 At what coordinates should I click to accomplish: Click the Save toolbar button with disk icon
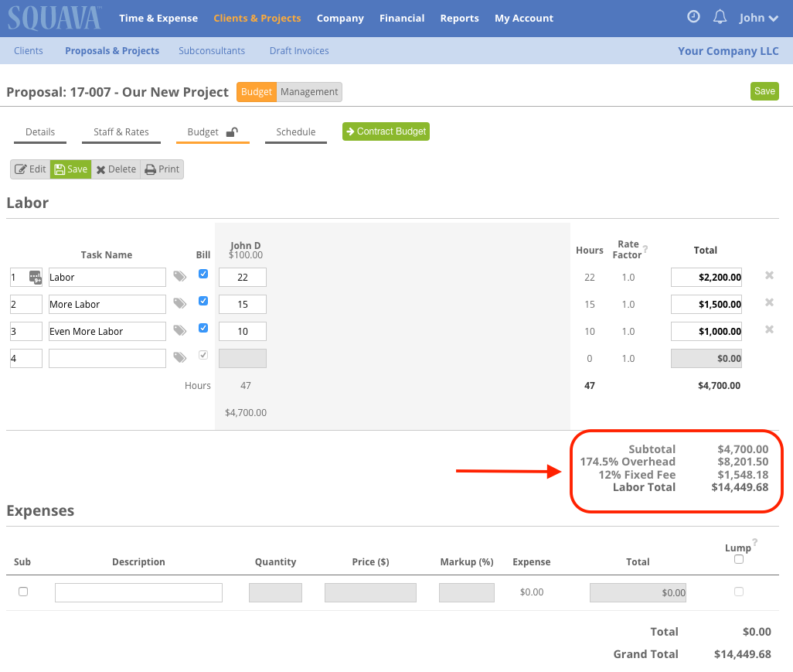pos(70,169)
